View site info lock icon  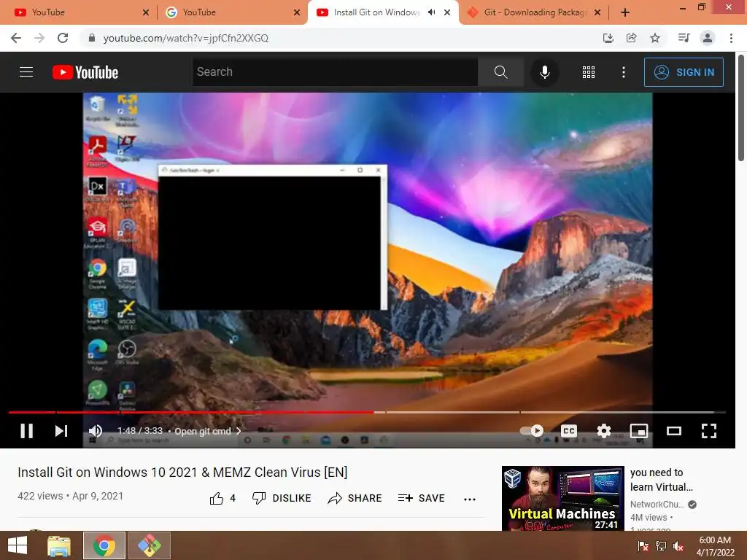point(92,38)
